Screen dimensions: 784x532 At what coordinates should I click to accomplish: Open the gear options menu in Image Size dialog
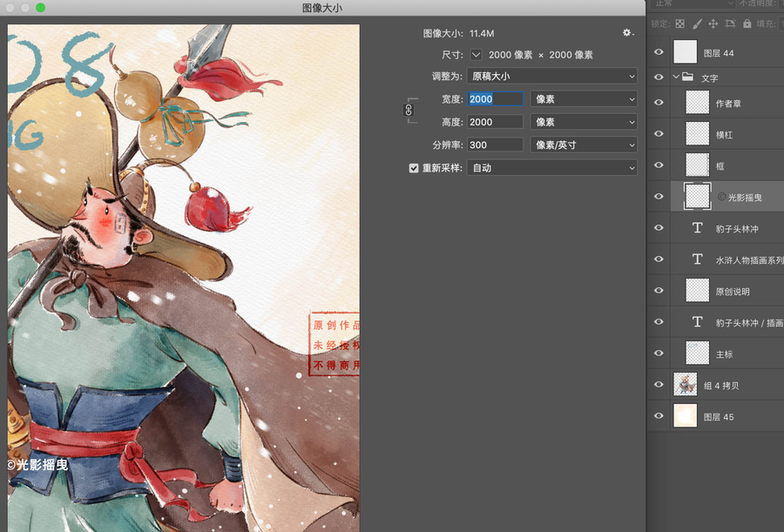coord(627,33)
